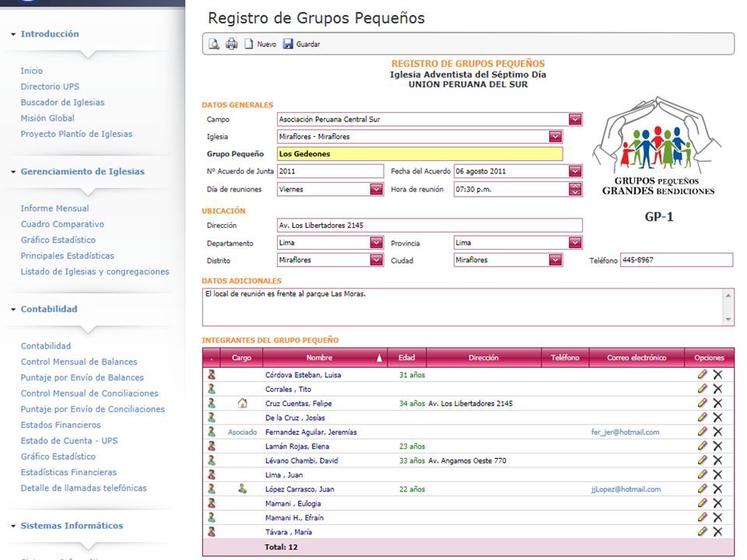Edit Távara, María member row
The image size is (747, 560).
(x=702, y=531)
